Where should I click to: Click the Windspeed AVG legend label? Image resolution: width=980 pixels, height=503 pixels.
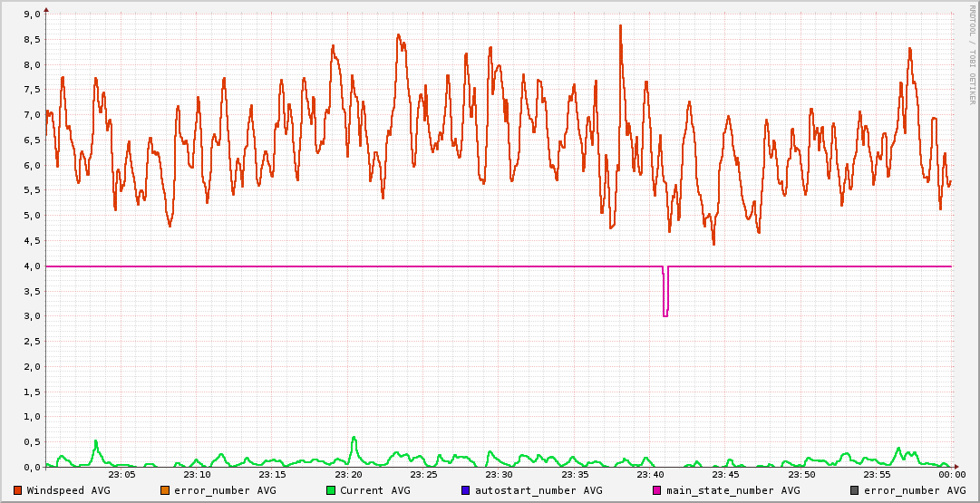pyautogui.click(x=69, y=490)
